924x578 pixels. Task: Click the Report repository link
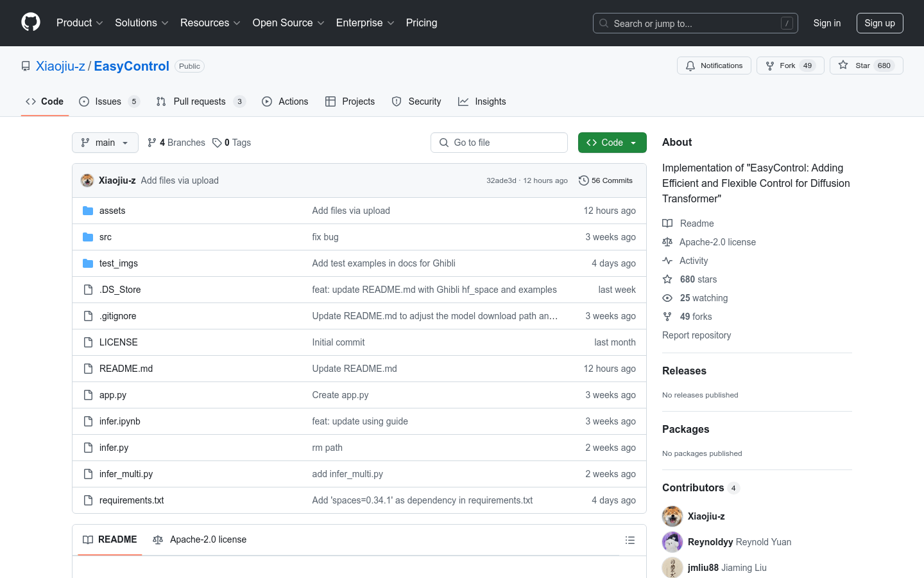click(x=696, y=335)
